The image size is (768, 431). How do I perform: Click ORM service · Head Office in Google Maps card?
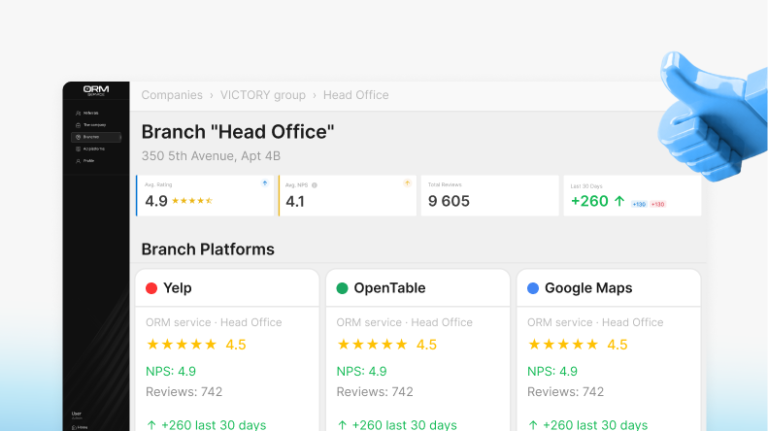point(595,322)
